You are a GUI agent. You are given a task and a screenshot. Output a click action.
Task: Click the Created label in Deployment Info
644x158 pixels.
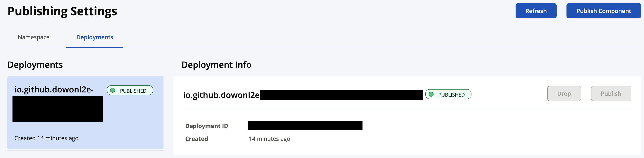(x=196, y=139)
